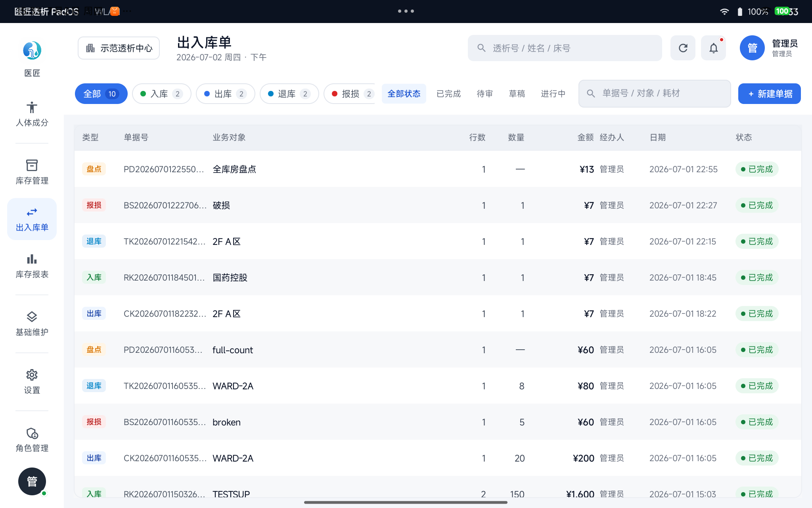Click the 业务对象 column header
The width and height of the screenshot is (812, 508).
click(x=229, y=137)
